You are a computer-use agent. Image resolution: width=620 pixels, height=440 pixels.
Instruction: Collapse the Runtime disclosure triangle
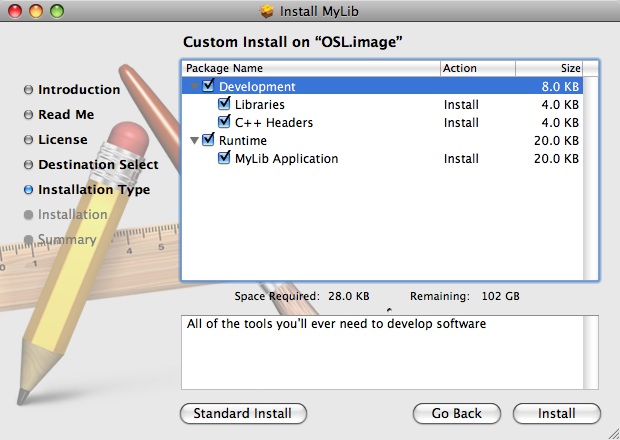(194, 141)
